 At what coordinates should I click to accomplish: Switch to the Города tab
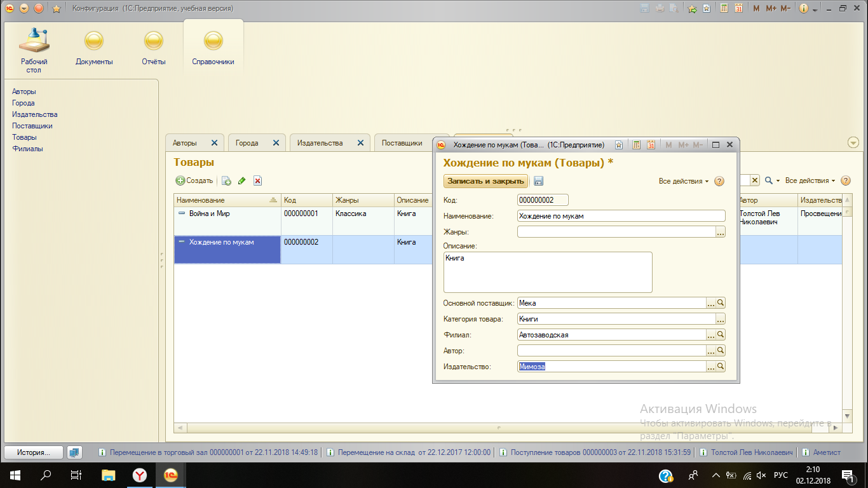point(247,143)
